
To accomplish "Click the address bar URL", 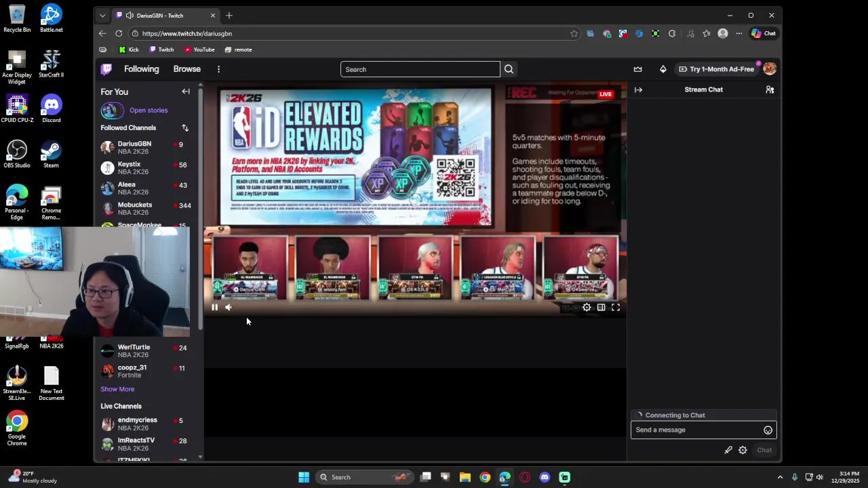I will click(187, 33).
